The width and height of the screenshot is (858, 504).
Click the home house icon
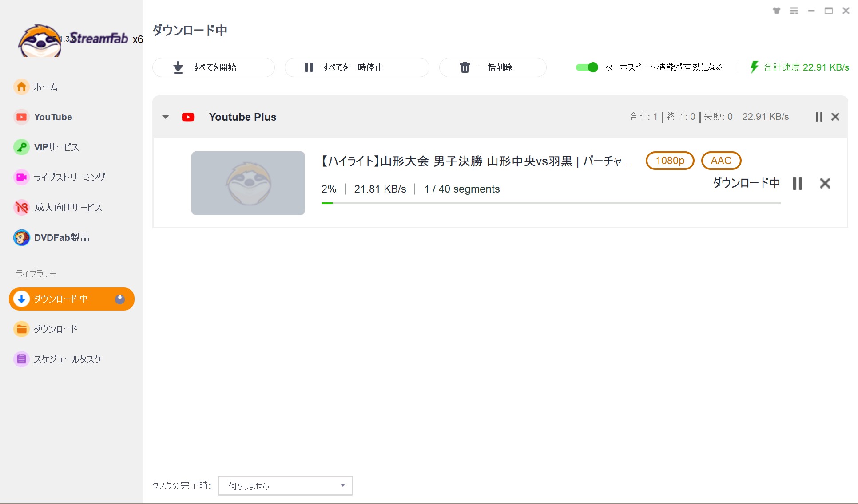[21, 87]
